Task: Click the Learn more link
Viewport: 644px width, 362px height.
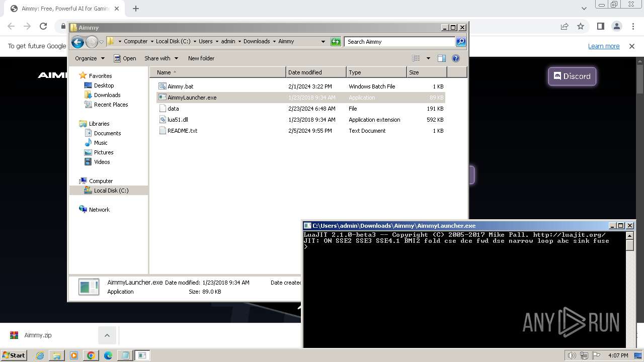Action: point(604,46)
